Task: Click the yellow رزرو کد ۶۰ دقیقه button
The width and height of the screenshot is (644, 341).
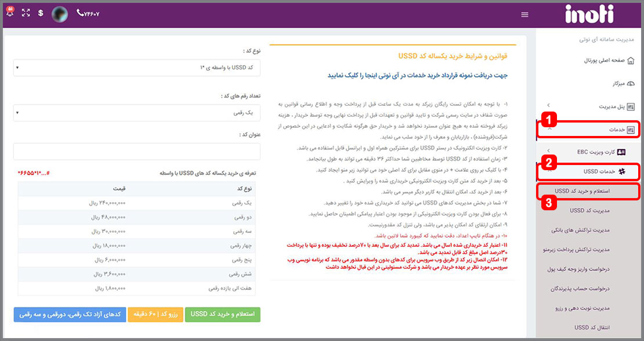Action: 155,314
